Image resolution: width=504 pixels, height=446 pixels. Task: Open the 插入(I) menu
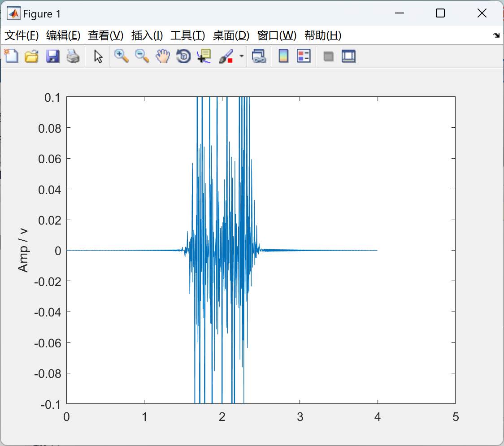[x=147, y=35]
